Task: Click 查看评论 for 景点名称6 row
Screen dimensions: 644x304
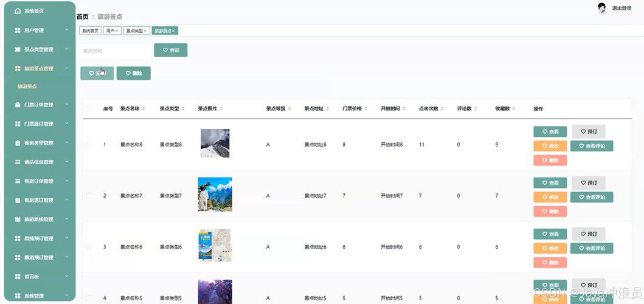Action: (x=592, y=248)
